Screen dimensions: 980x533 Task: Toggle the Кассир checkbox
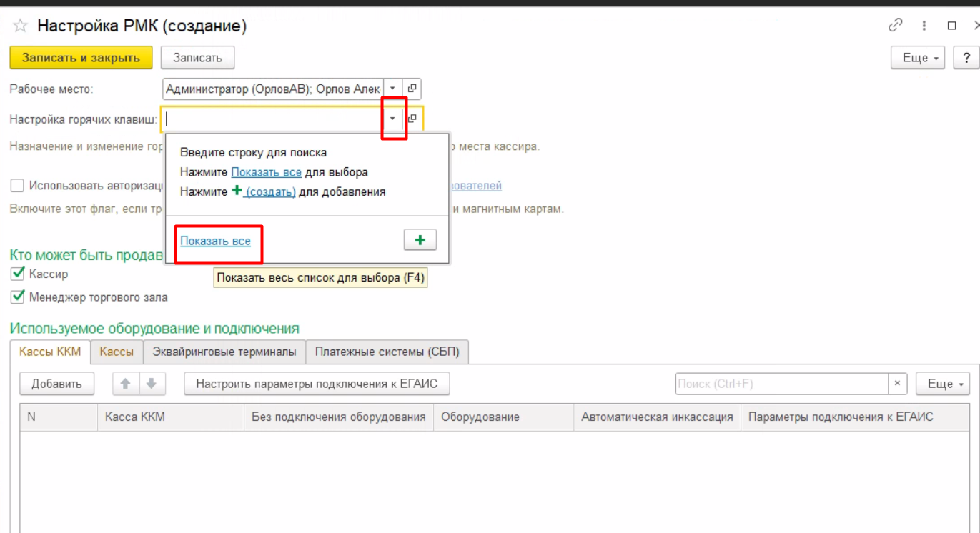(18, 274)
